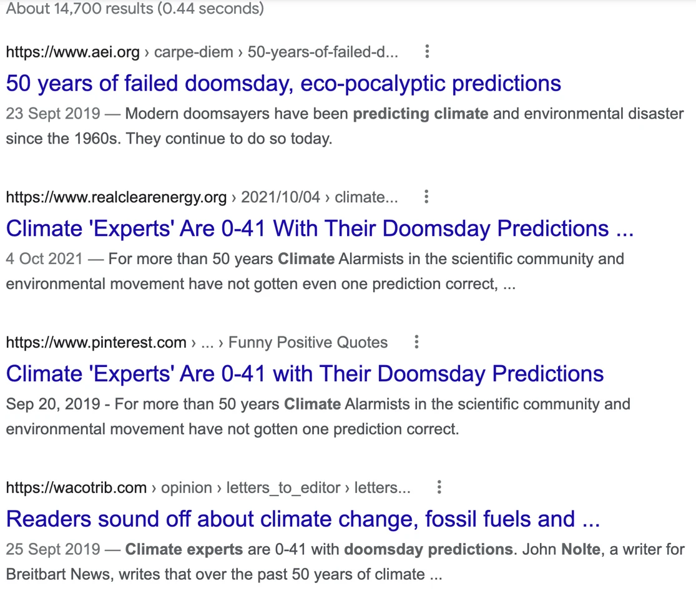Click the 'Sep 20, 2019' date in the Pinterest snippet
The height and width of the screenshot is (616, 696).
pyautogui.click(x=53, y=404)
